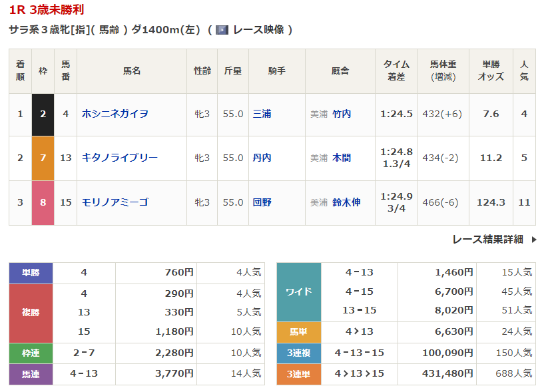
Task: Open horse ホシニネガイヲ profile
Action: click(x=115, y=114)
